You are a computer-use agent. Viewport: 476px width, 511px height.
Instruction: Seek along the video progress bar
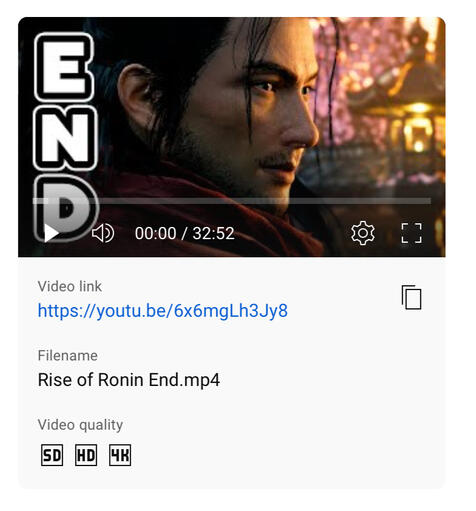[x=232, y=201]
